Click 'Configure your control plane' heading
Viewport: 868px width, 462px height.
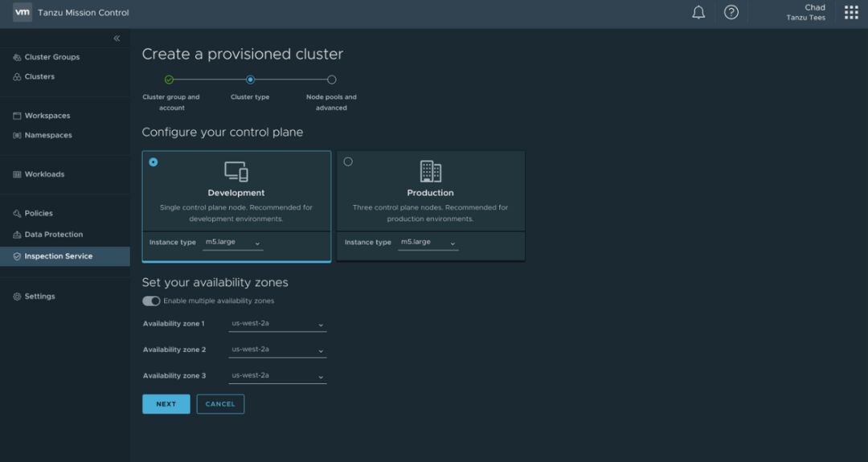click(x=223, y=133)
